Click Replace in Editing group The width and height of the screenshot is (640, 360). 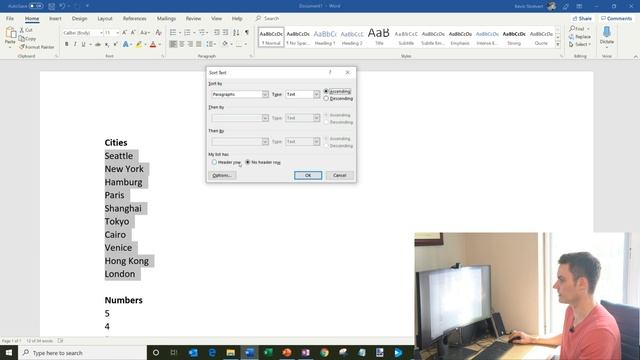point(580,37)
